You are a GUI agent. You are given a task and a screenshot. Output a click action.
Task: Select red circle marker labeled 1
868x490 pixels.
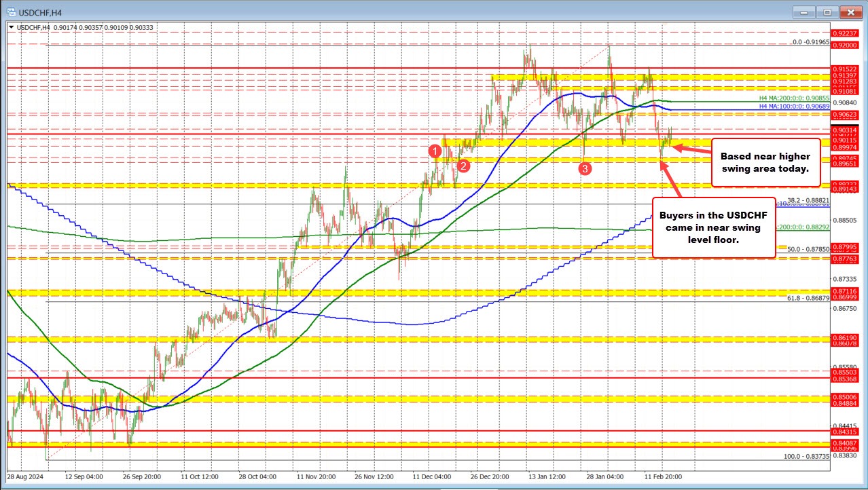[435, 151]
